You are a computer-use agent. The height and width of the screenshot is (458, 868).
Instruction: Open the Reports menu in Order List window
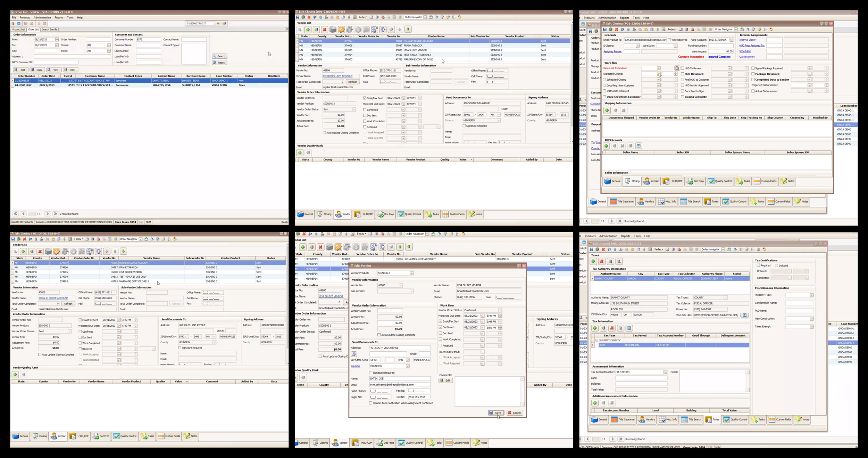[59, 17]
